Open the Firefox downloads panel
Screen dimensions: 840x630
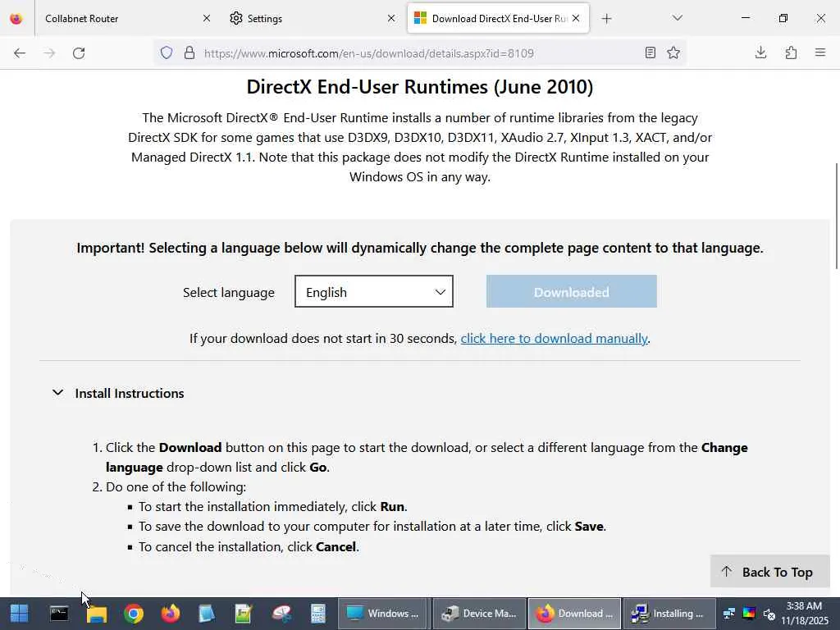760,52
